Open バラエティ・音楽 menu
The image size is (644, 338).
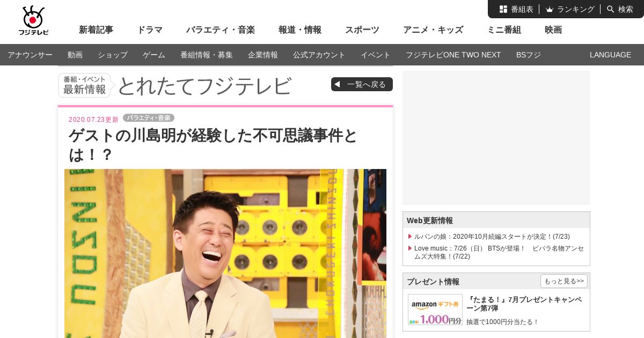pyautogui.click(x=221, y=30)
